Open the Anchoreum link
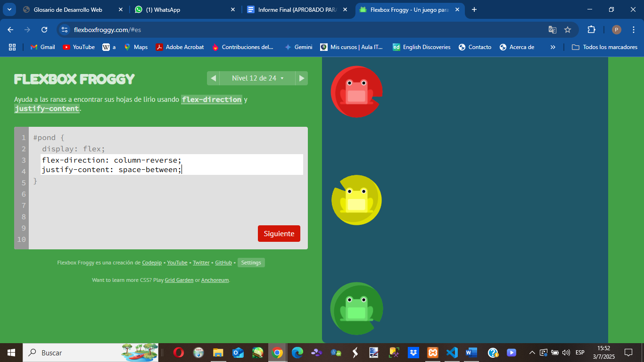This screenshot has height=362, width=644. point(215,280)
